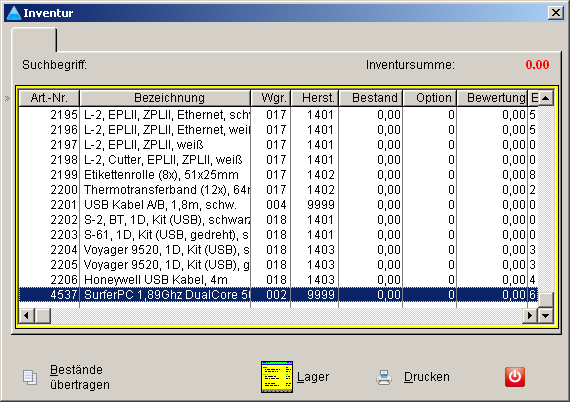Click Herst. value 1402 in row 2199

point(321,175)
